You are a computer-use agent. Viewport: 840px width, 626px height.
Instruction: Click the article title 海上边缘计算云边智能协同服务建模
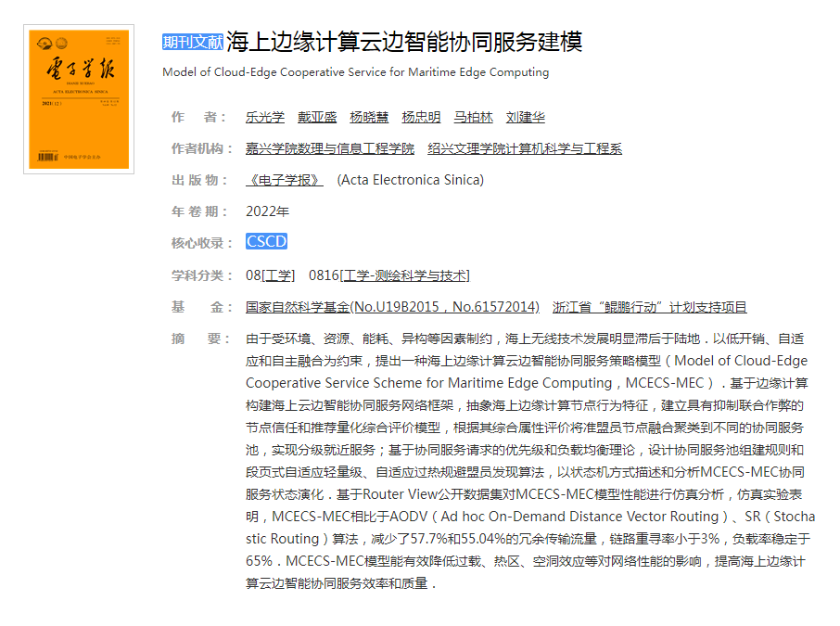point(404,42)
